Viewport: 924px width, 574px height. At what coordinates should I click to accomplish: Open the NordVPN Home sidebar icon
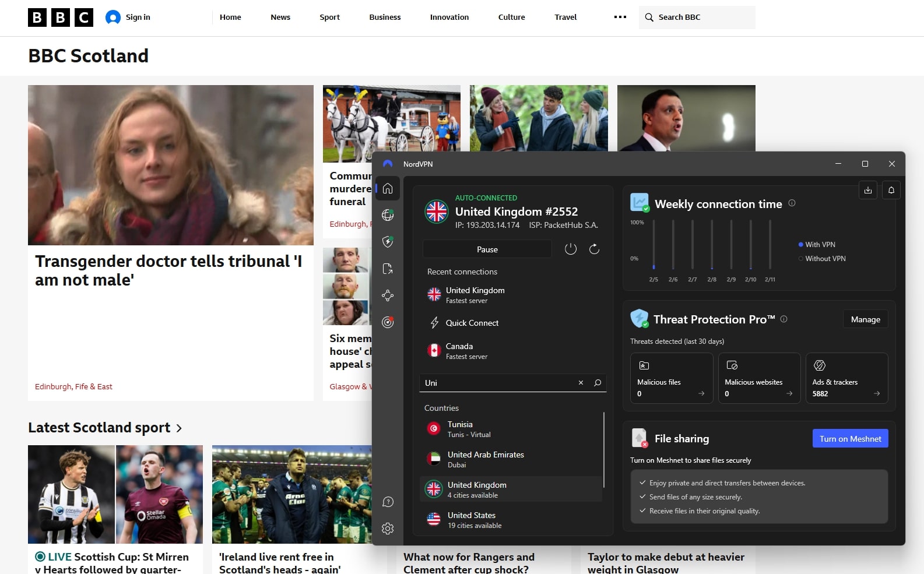click(x=388, y=188)
